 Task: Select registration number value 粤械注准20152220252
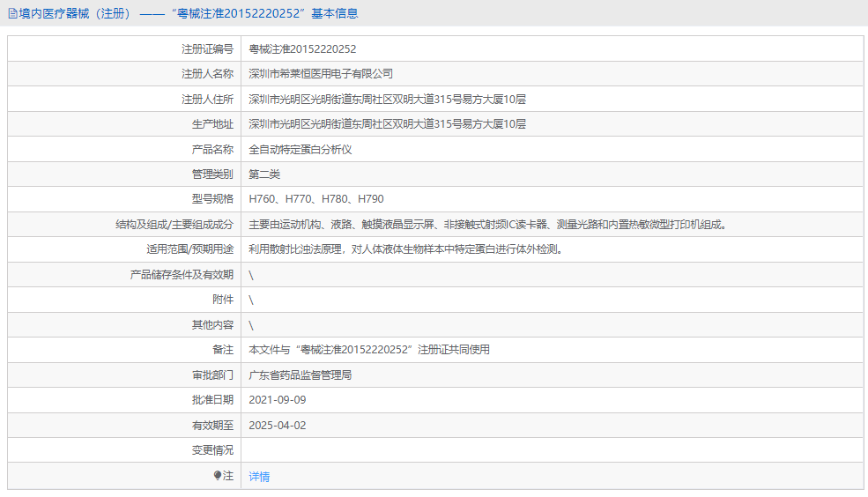coord(302,49)
